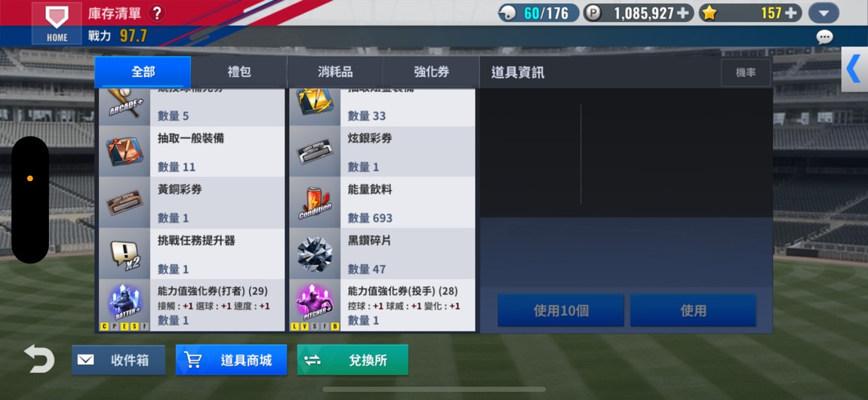Open the chat speech bubble
Screen dimensions: 868x400
pyautogui.click(x=824, y=37)
